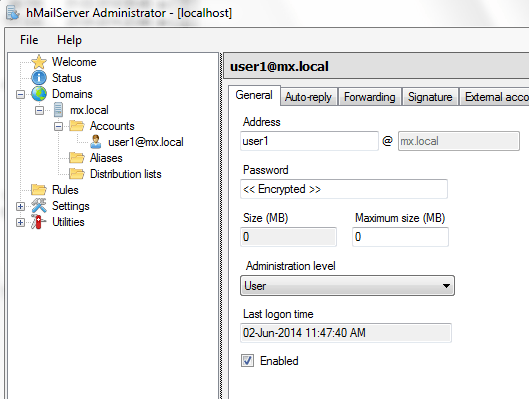Open the External accounts tab

[x=495, y=97]
